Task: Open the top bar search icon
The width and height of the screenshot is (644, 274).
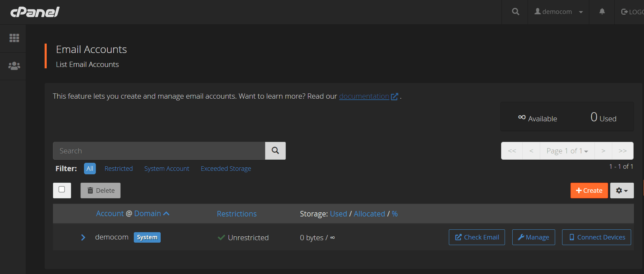Action: pyautogui.click(x=515, y=12)
